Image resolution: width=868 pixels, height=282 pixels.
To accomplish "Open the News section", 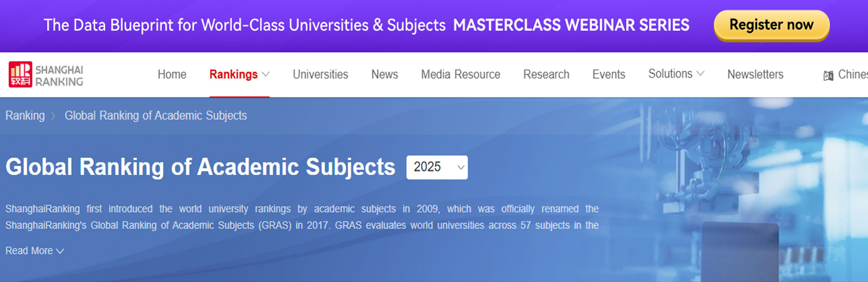I will (x=384, y=74).
